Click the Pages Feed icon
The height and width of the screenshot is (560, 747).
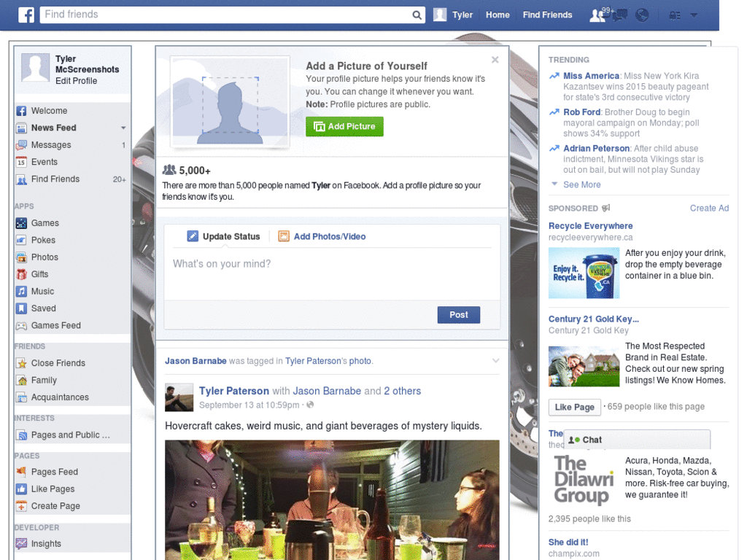(x=21, y=472)
